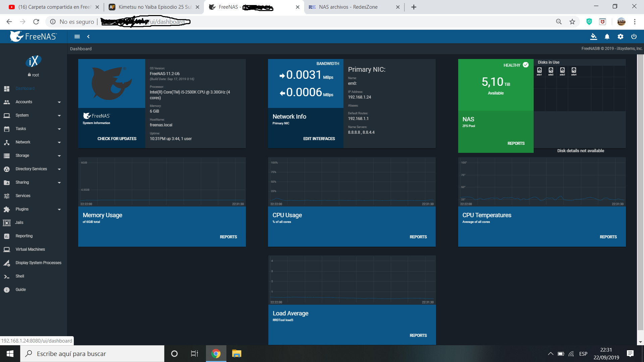Screen dimensions: 644x362
Task: Open REPORTS on NAS pool card
Action: [516, 143]
